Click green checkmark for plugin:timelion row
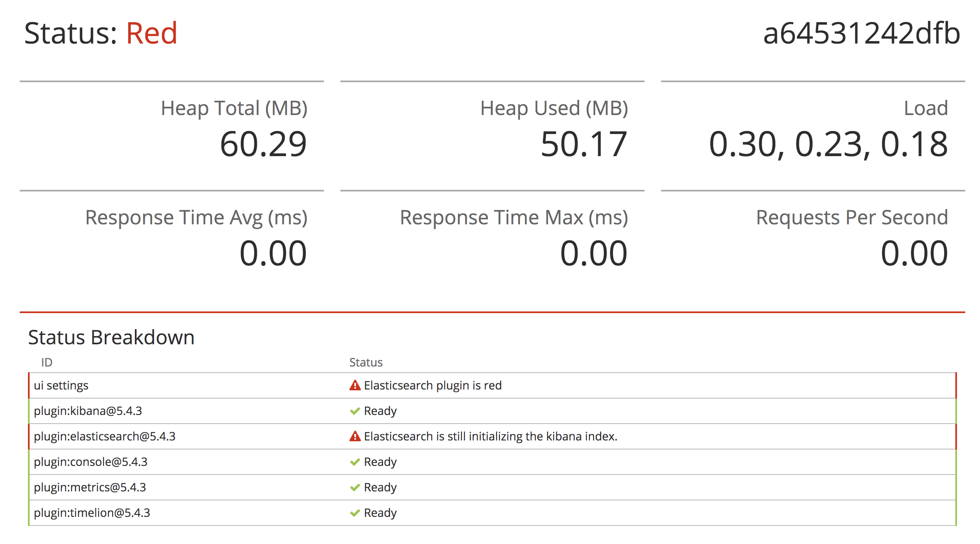Image resolution: width=980 pixels, height=544 pixels. coord(355,513)
